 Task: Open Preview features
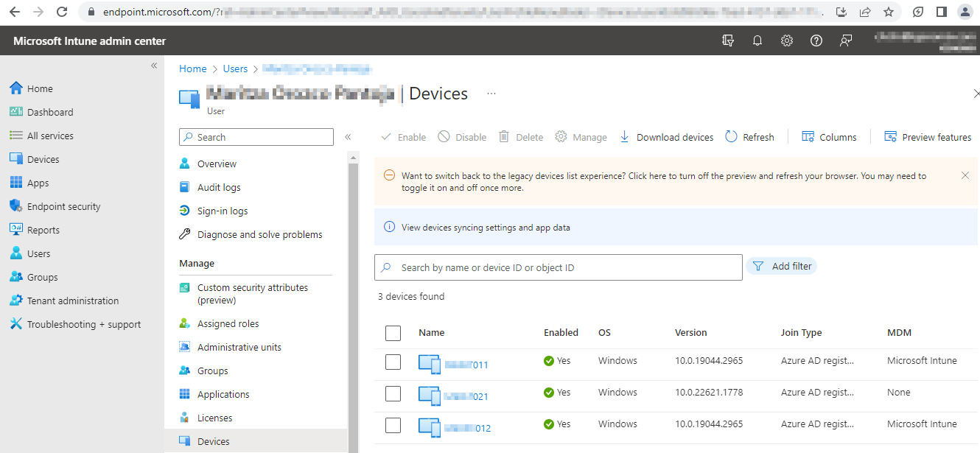click(x=928, y=137)
